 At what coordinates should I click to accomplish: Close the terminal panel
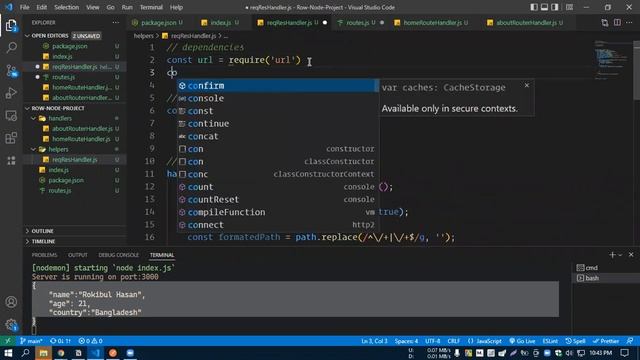click(631, 255)
